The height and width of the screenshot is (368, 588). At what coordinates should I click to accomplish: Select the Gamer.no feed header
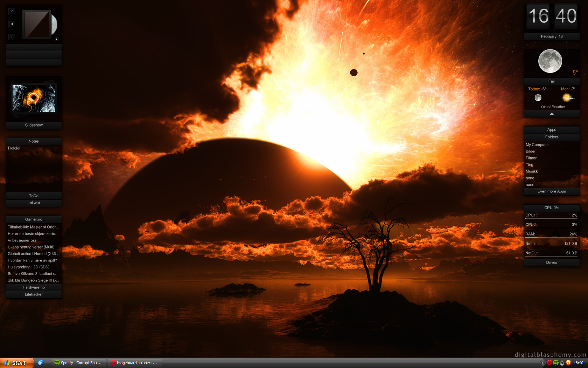tap(34, 219)
